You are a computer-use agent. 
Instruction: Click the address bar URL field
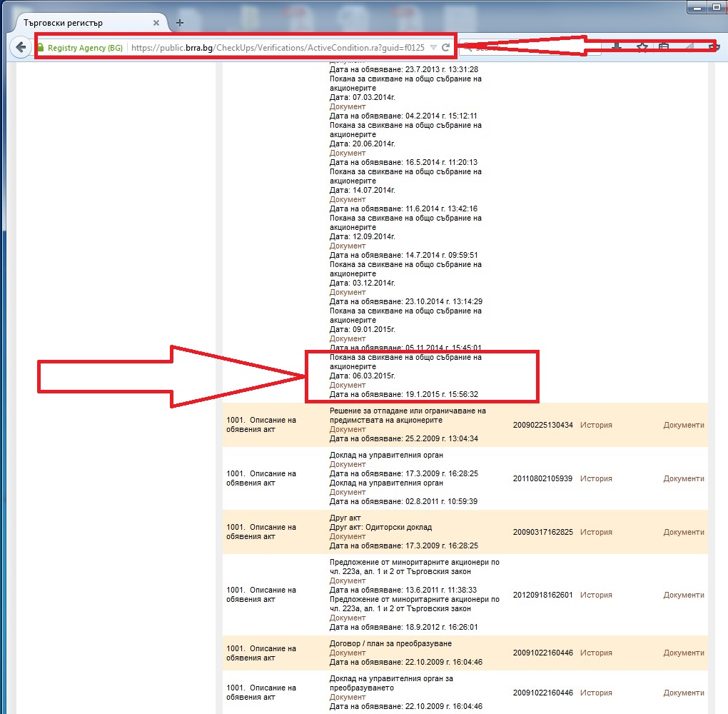278,48
